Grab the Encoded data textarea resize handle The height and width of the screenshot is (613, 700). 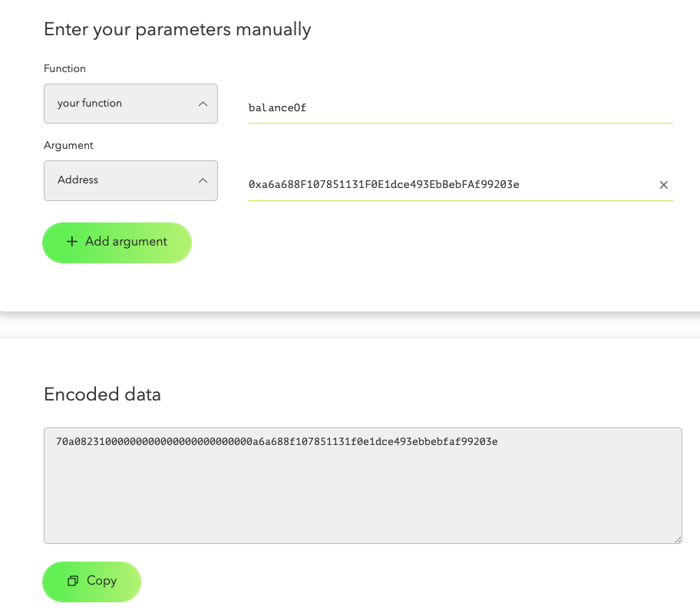pos(678,539)
